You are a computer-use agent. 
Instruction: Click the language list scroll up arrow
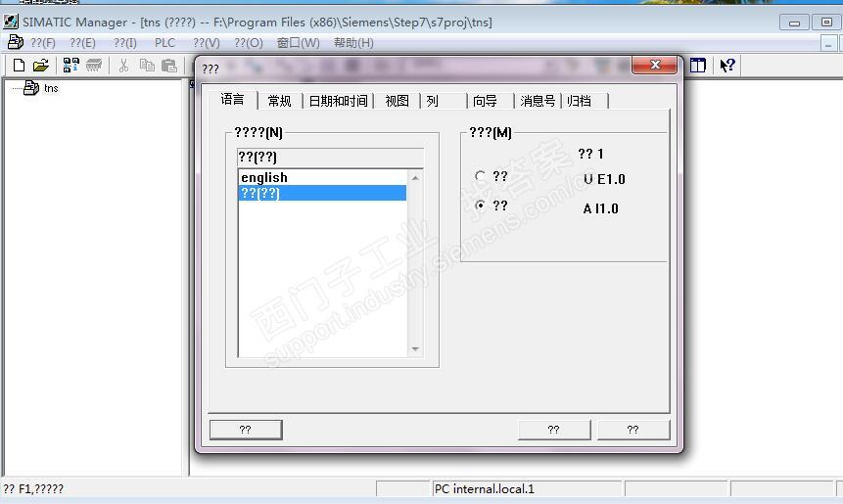pos(415,177)
